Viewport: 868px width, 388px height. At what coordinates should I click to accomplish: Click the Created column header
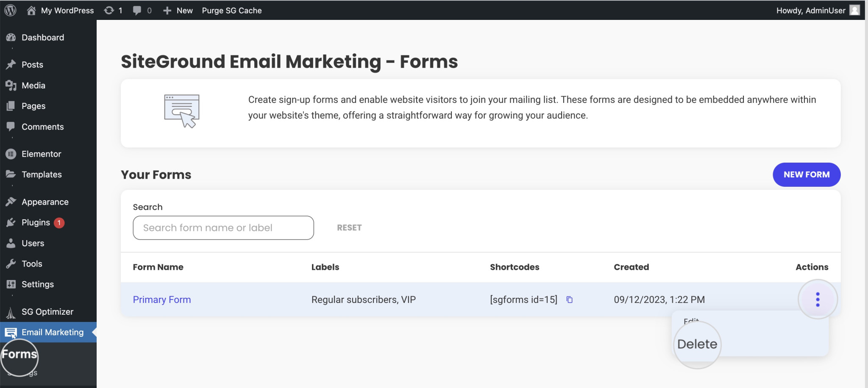[632, 267]
